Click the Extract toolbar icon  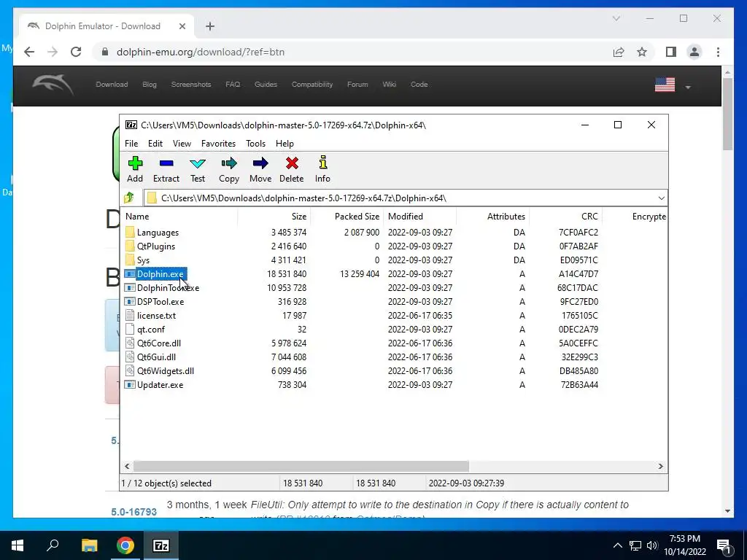(166, 163)
